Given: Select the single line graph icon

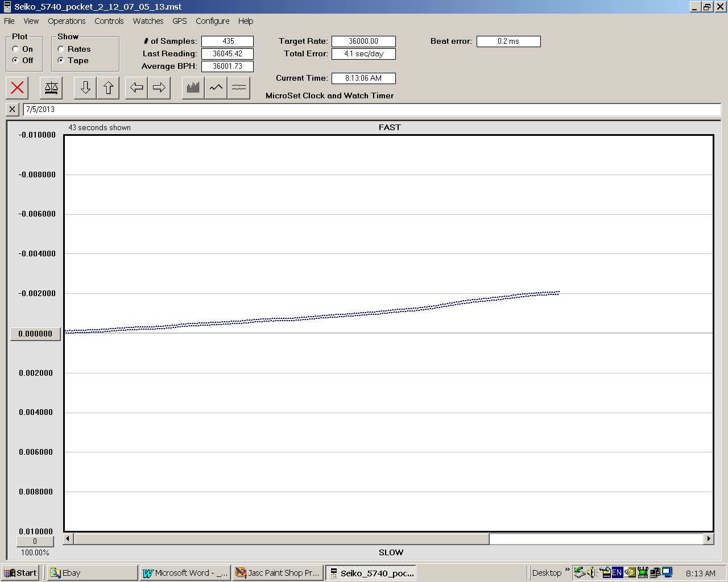Looking at the screenshot, I should 216,88.
